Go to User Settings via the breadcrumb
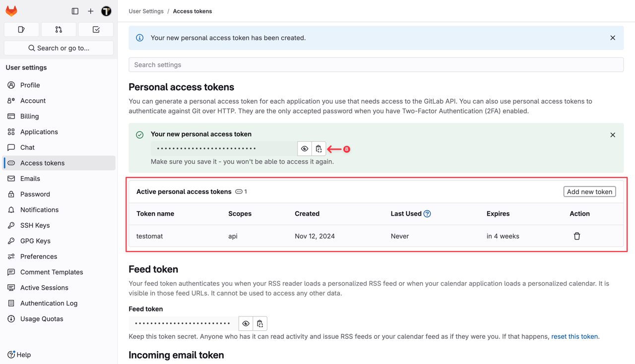 click(146, 10)
